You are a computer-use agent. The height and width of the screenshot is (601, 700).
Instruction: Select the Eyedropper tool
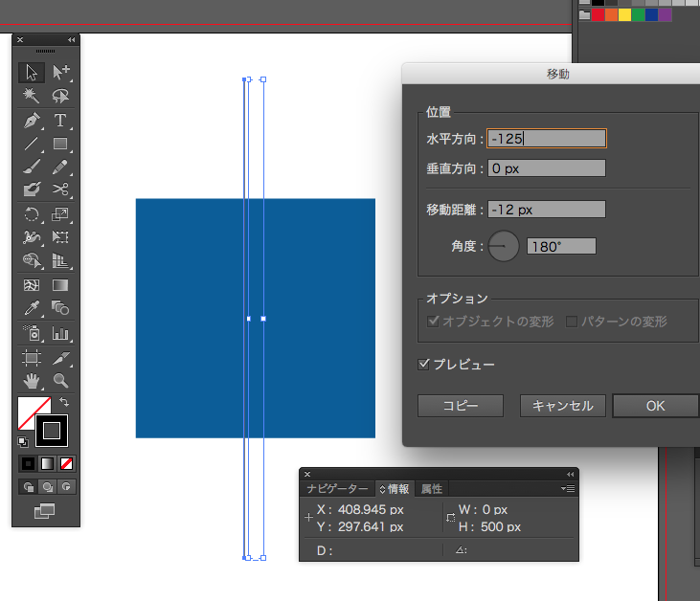32,308
